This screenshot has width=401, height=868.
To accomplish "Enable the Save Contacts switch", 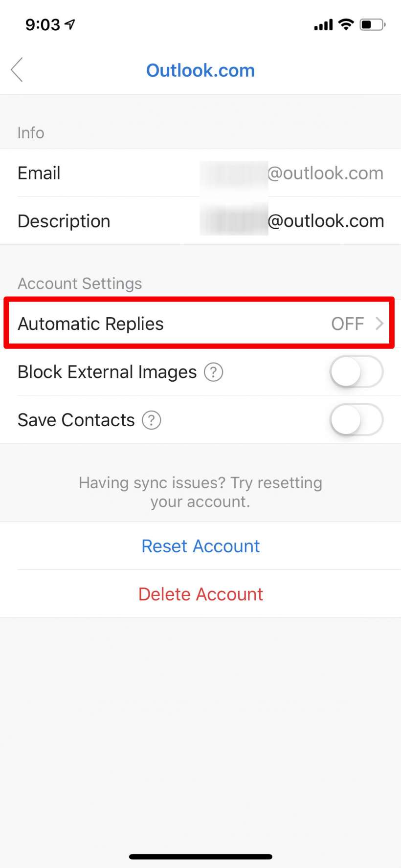I will pos(356,420).
